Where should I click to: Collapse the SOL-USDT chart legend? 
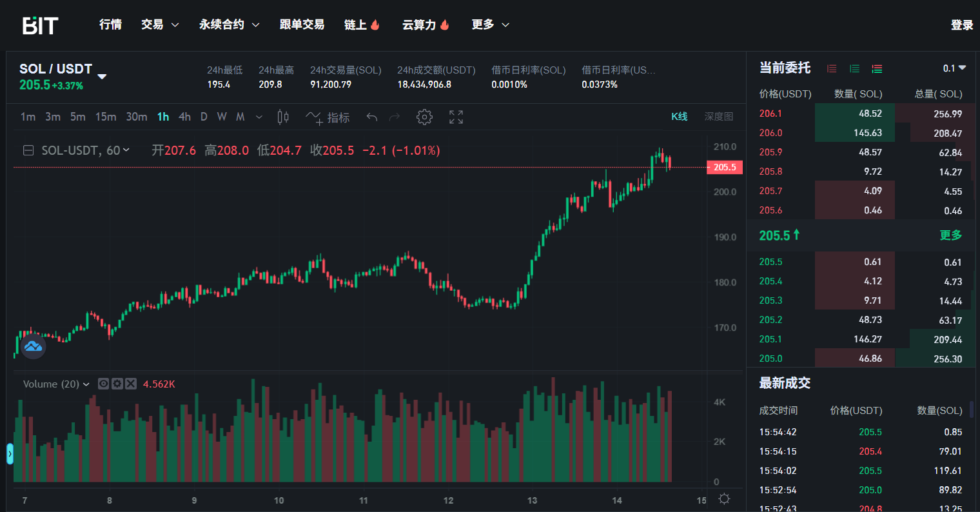[x=28, y=150]
